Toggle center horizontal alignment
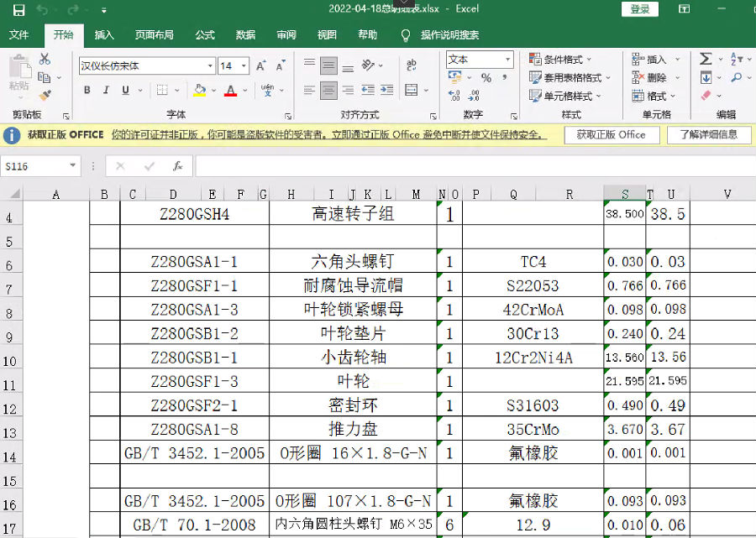The width and height of the screenshot is (756, 538). pos(328,91)
